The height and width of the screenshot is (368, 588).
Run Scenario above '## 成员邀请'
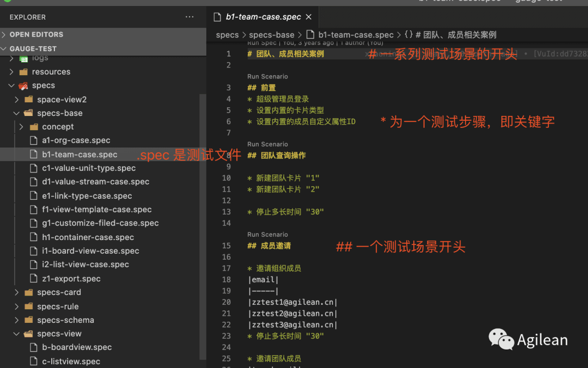point(267,235)
